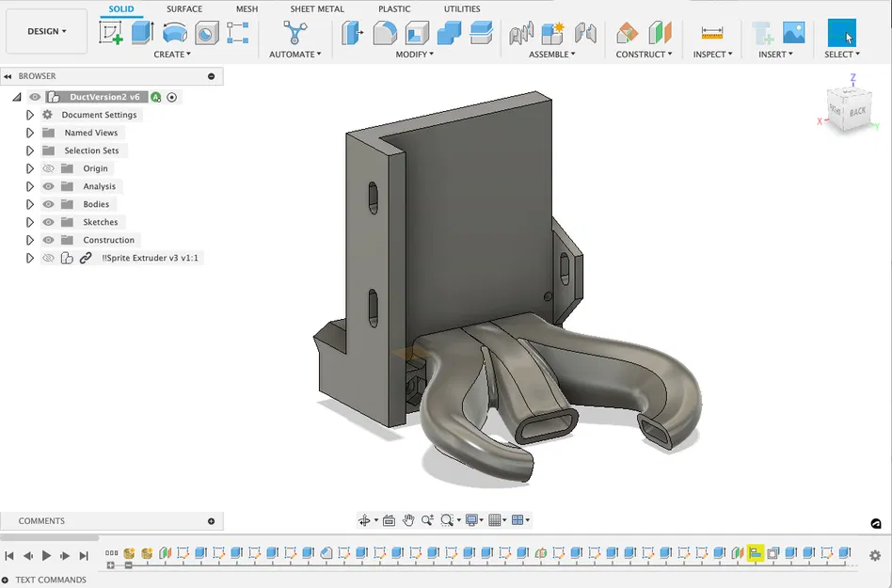Choose the Revolve tool
This screenshot has height=588, width=892.
174,32
